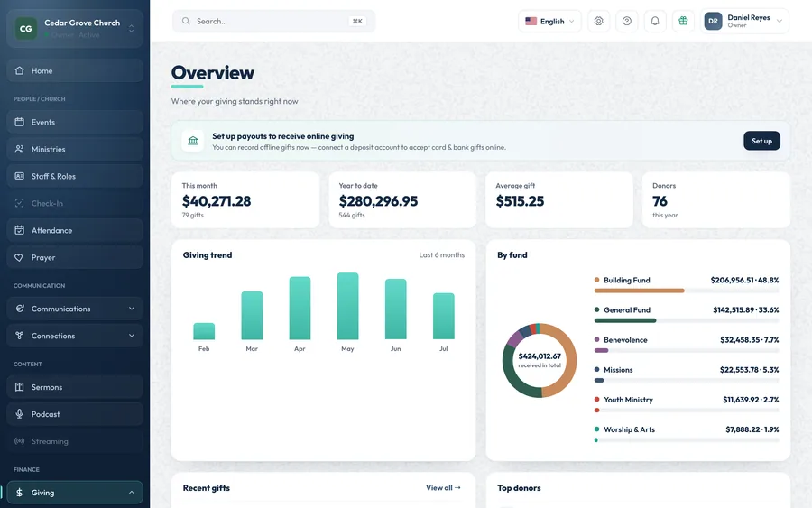Click the Check-In scan icon
Screen dimensions: 812x508
tap(19, 203)
